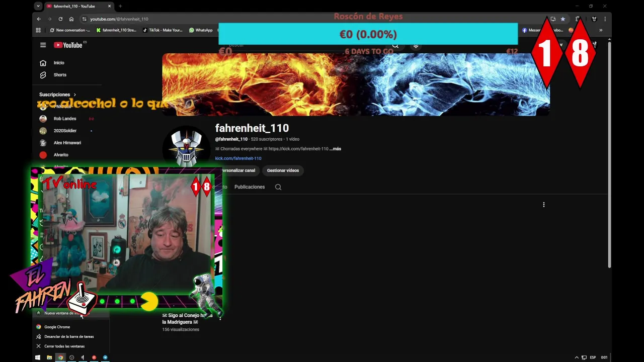Click red circle app on taskbar

point(94,357)
